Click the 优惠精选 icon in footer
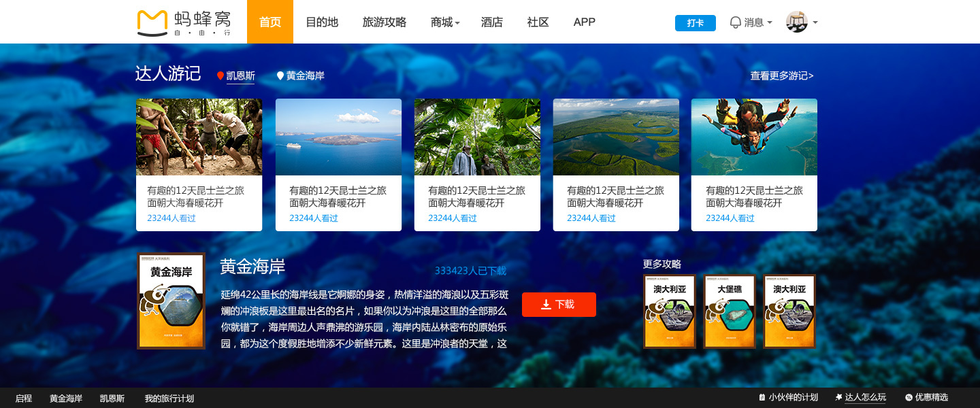Screen dimensions: 980x408 click(909, 398)
